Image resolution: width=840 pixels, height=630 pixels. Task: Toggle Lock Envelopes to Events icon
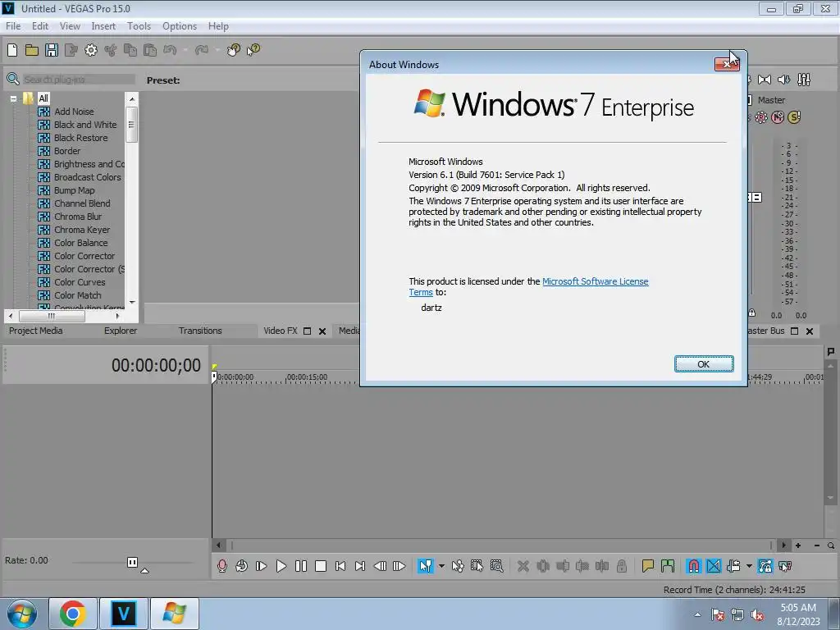(765, 566)
